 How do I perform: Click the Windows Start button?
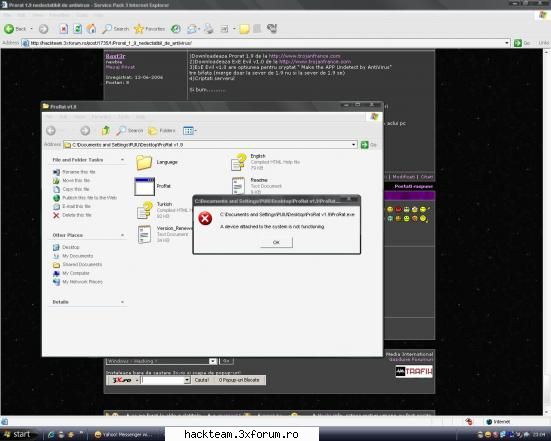[17, 434]
